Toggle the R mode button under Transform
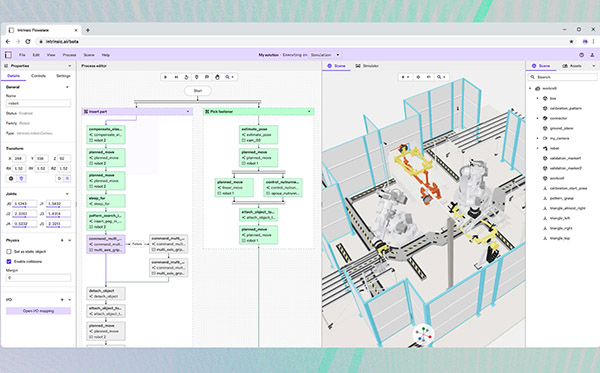Viewport: 600px width, 373px height. [x=67, y=178]
